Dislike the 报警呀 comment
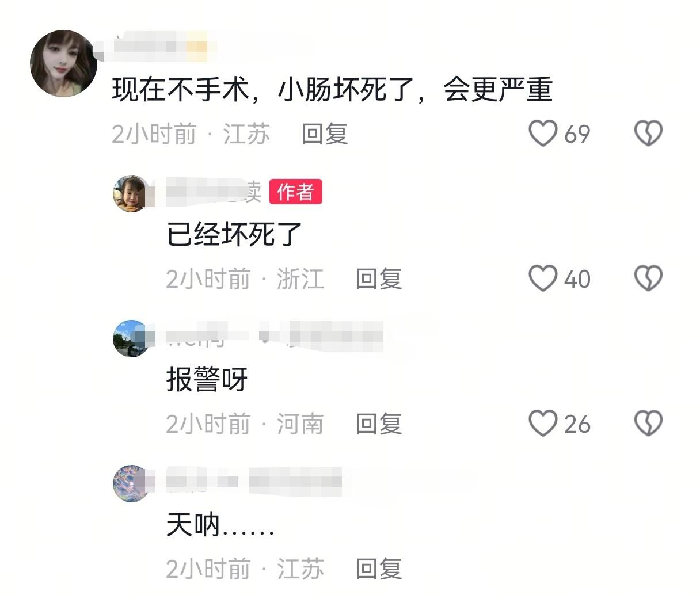 coord(648,424)
